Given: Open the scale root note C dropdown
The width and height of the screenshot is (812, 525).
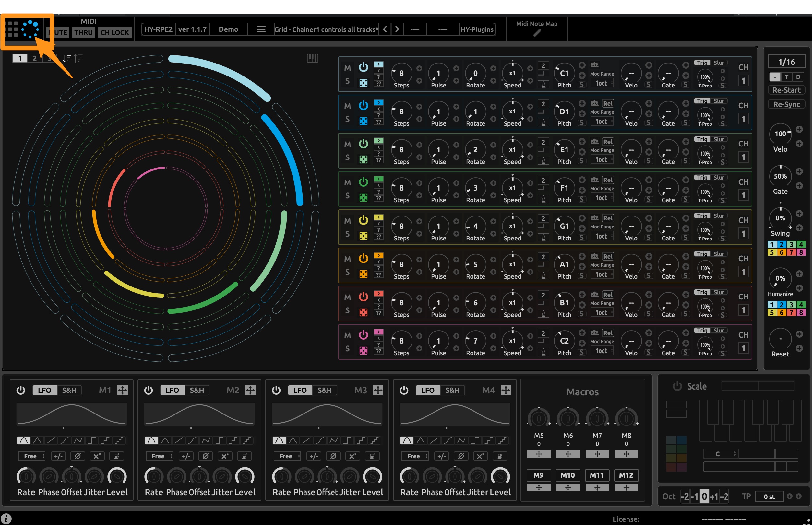Looking at the screenshot, I should 720,454.
